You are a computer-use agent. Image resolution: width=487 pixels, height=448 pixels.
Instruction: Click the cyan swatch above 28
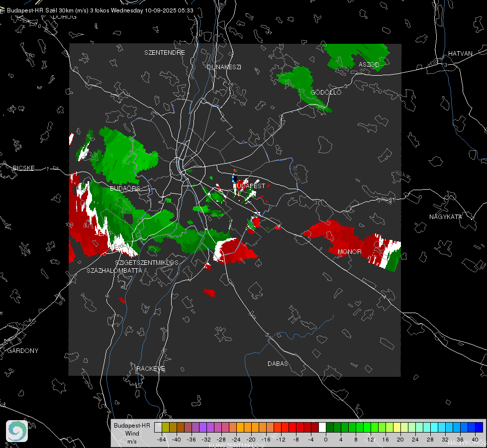[x=434, y=428]
